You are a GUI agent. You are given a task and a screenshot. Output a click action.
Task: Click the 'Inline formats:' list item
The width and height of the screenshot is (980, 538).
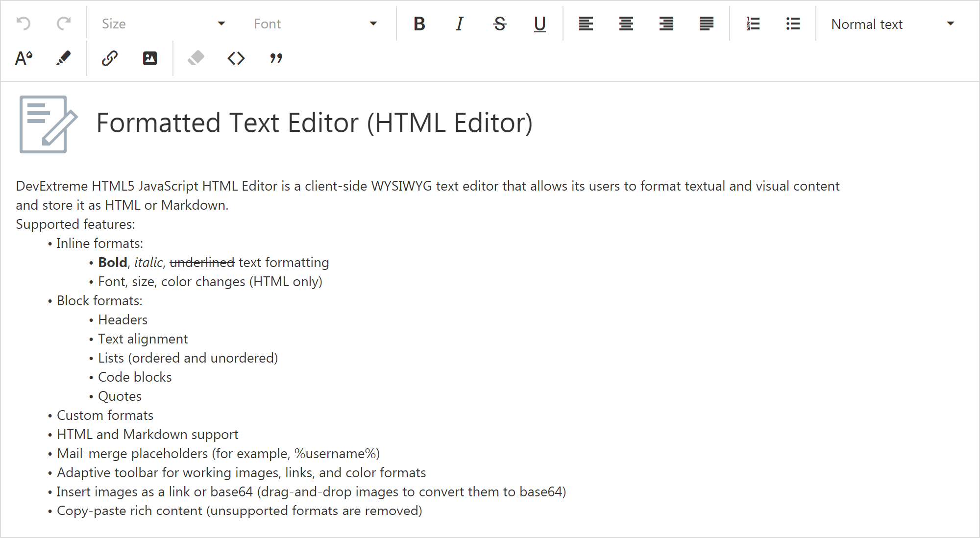point(100,244)
